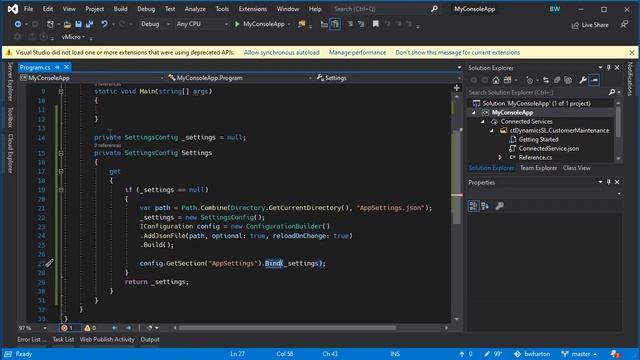Screen dimensions: 640x360
Task: Click the split editor plus icon above the scrollbar
Action: click(x=457, y=88)
